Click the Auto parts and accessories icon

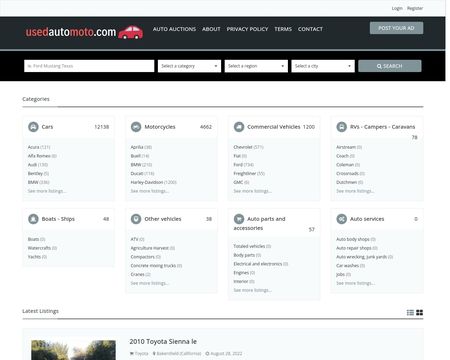pos(239,219)
